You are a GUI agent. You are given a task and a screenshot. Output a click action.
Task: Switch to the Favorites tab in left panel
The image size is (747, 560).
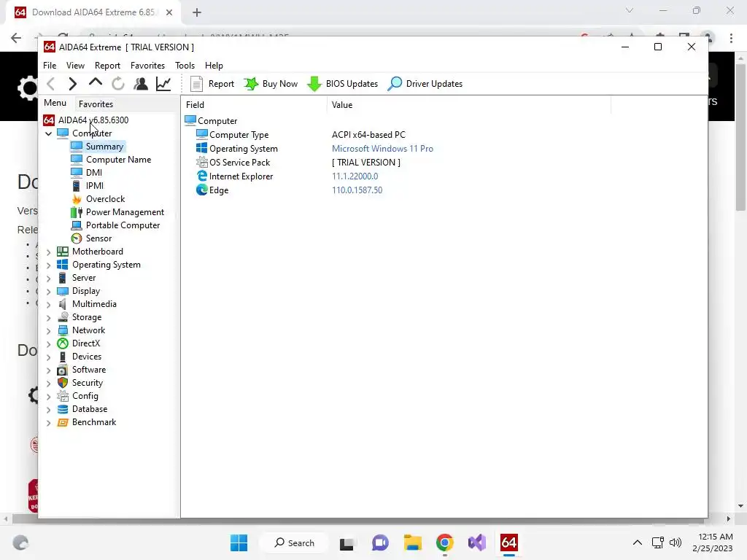(x=96, y=104)
